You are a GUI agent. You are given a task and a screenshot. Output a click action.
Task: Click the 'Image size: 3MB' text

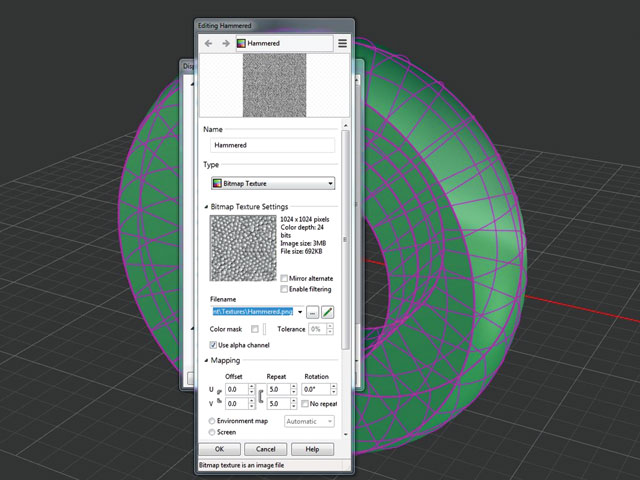tap(303, 243)
